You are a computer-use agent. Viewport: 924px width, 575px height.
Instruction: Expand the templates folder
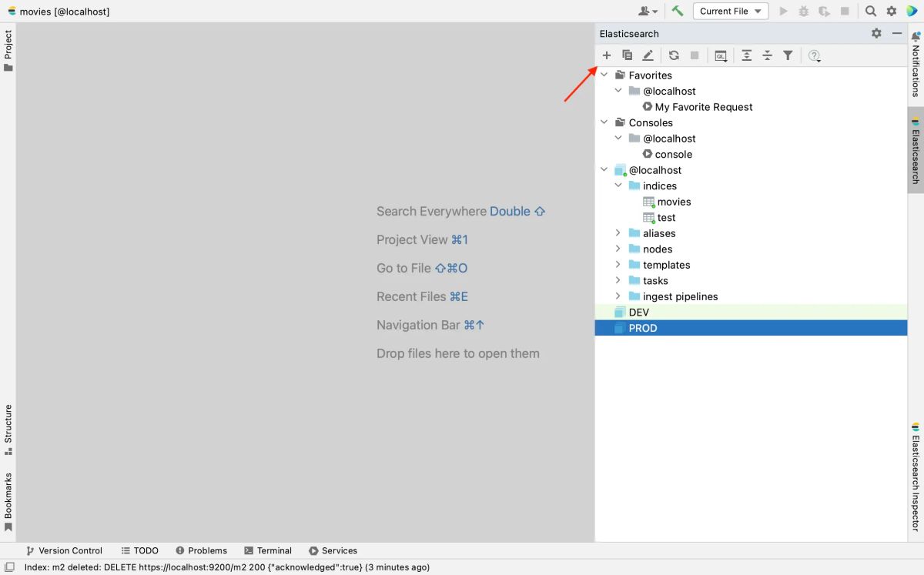[618, 265]
